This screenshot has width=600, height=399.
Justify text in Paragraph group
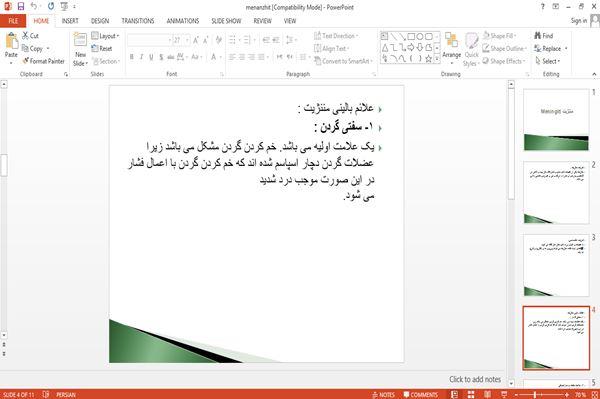click(261, 57)
